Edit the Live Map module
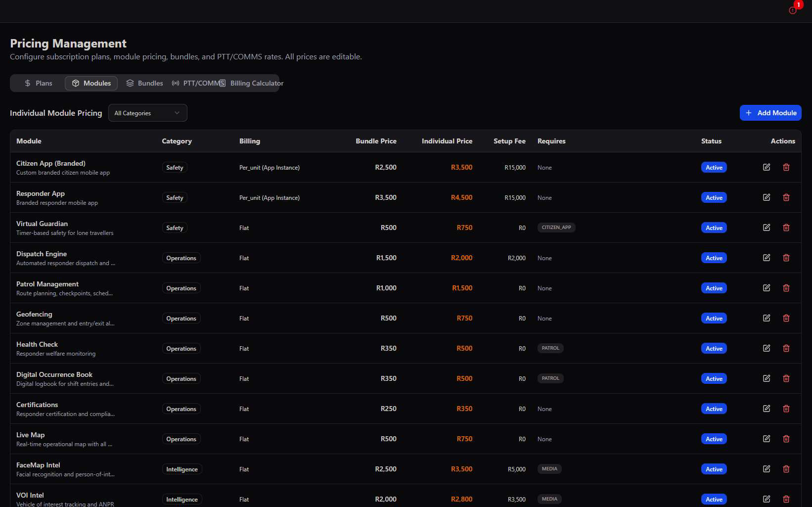 [767, 439]
